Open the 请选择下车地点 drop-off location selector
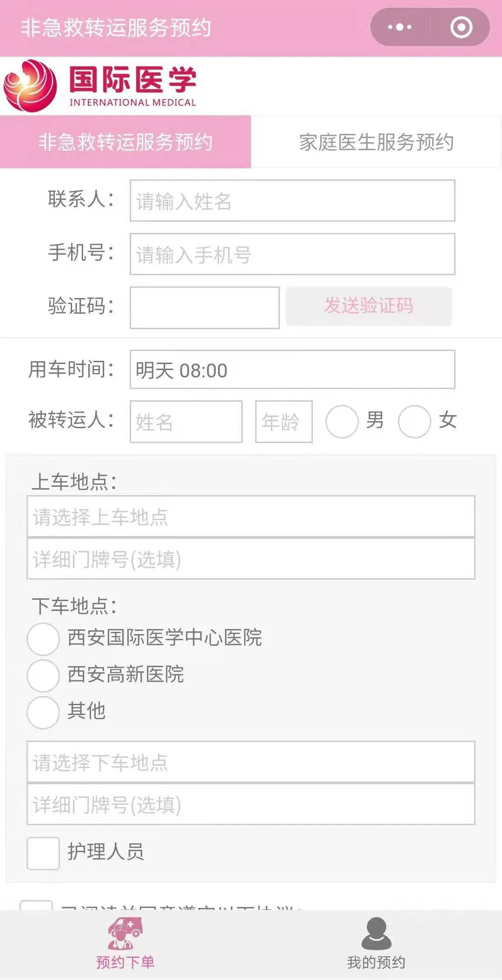 [x=251, y=762]
